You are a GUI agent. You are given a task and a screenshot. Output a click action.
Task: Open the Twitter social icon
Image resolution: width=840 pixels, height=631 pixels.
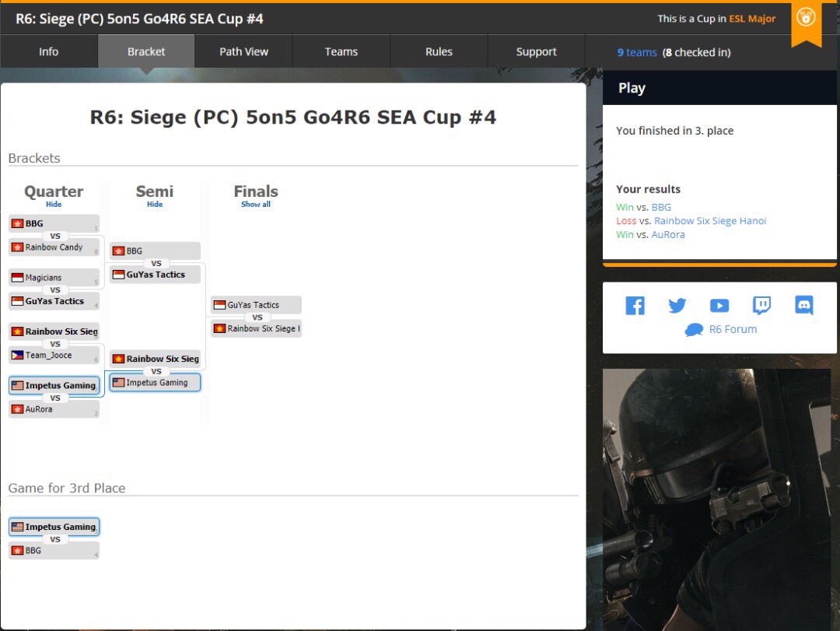pyautogui.click(x=677, y=306)
